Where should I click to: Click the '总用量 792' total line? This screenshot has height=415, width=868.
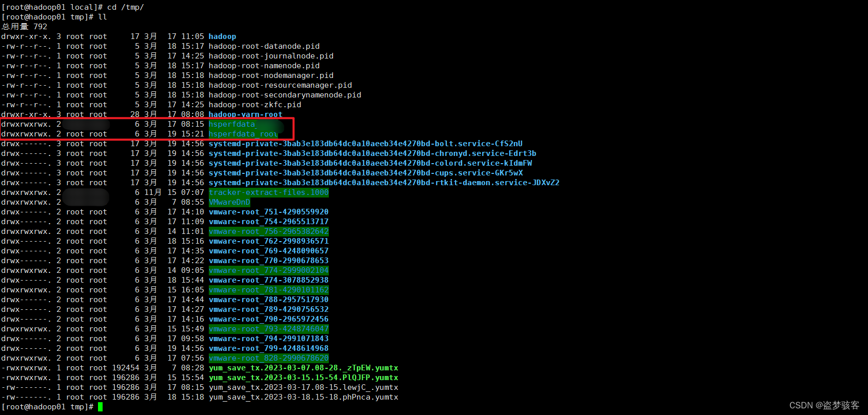(24, 27)
